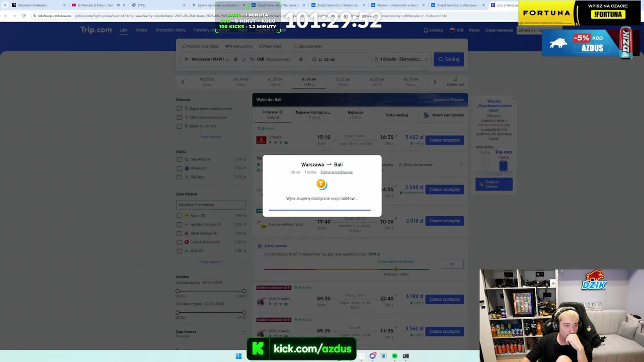Click the Emirates airline logo
The width and height of the screenshot is (644, 362).
click(x=261, y=140)
